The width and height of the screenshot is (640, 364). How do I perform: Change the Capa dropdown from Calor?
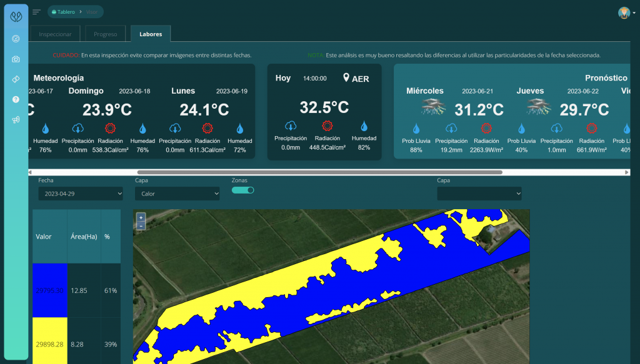[177, 194]
